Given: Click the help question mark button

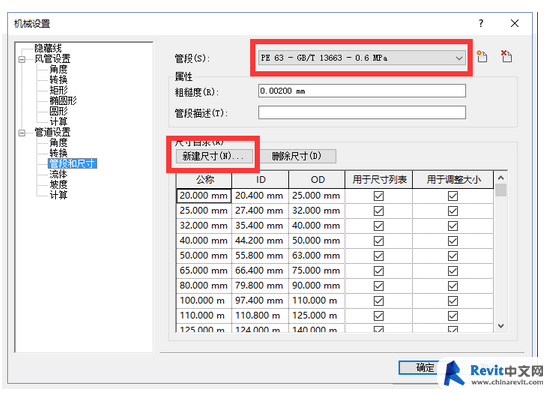Looking at the screenshot, I should point(481,23).
